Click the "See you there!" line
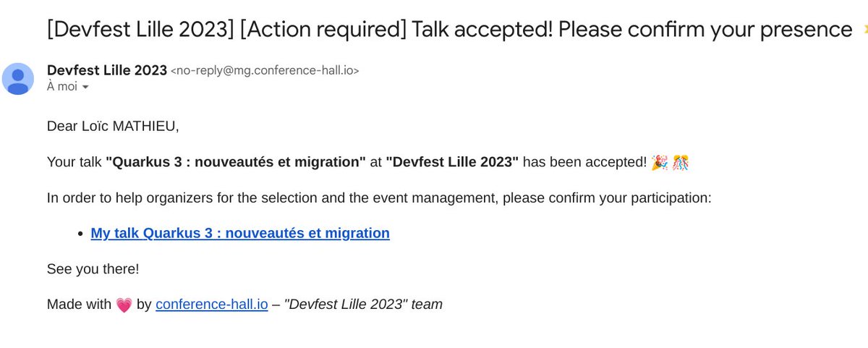The image size is (868, 348). (x=93, y=269)
